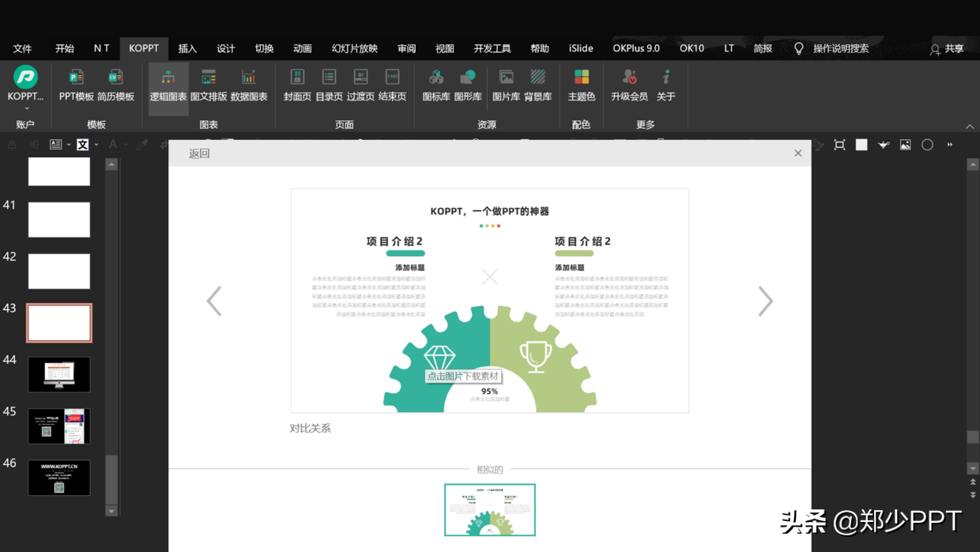Click the lightbulb 操作说明搜索 icon

pyautogui.click(x=799, y=49)
